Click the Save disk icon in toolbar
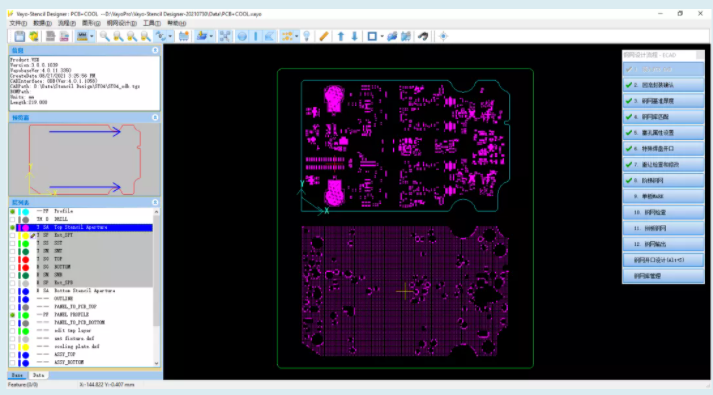The width and height of the screenshot is (713, 395). (x=20, y=36)
